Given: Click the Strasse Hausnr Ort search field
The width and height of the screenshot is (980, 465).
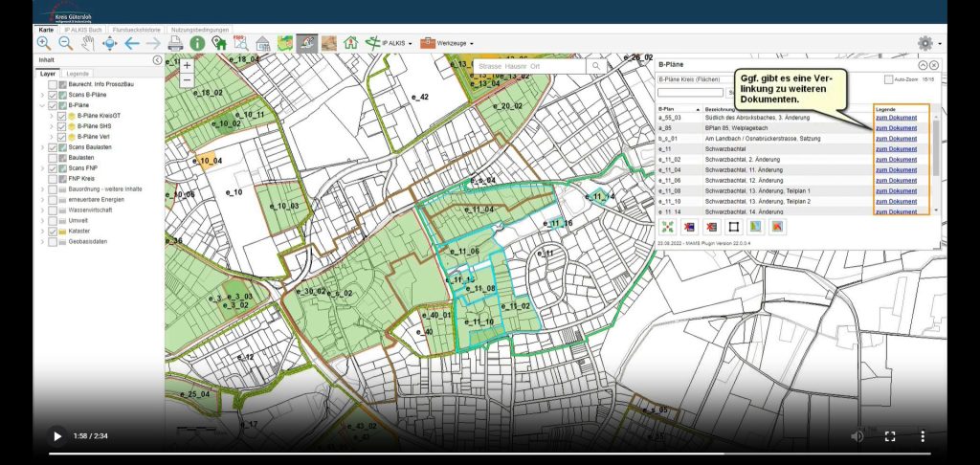Looking at the screenshot, I should (529, 66).
